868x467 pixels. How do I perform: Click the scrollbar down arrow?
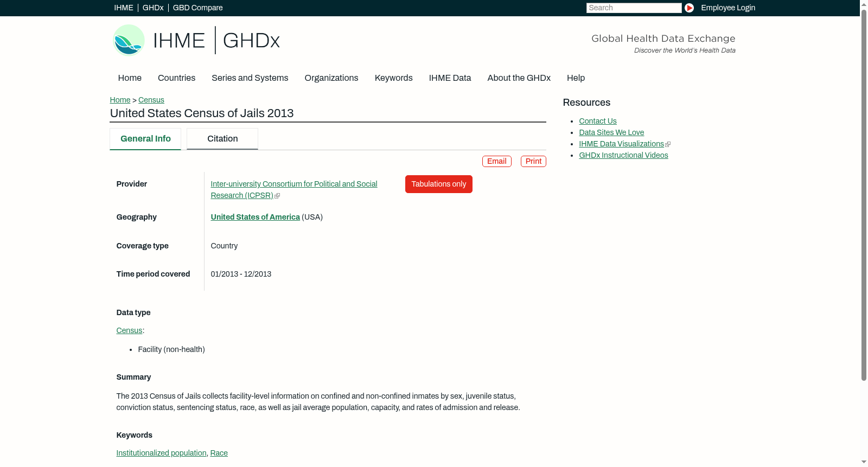864,463
